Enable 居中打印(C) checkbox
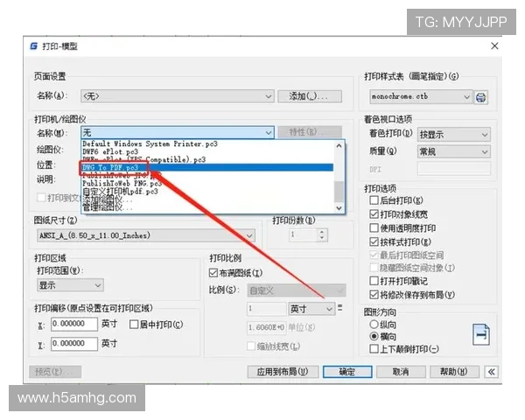The image size is (525, 420). tap(134, 325)
